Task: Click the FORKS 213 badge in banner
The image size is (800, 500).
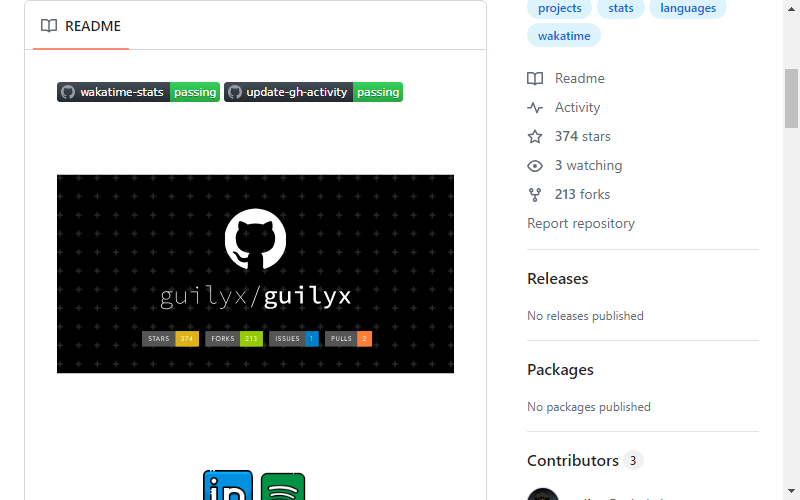Action: pyautogui.click(x=234, y=339)
